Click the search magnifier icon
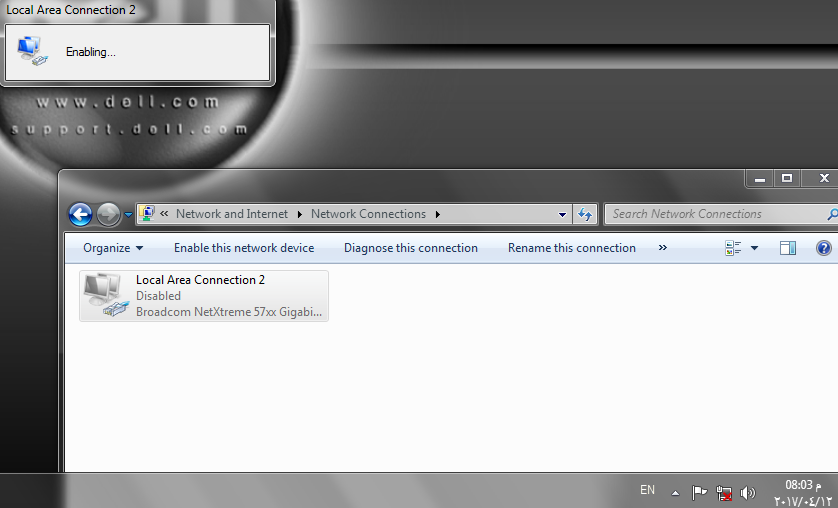Screen dimensions: 838x508 (832, 214)
